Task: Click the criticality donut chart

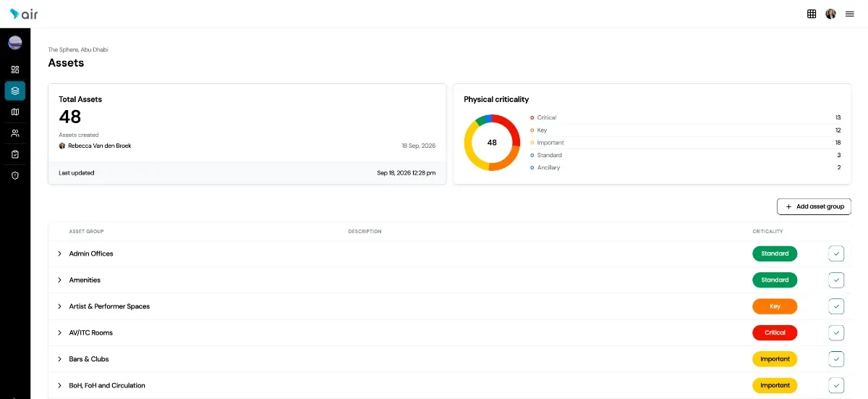Action: 492,143
